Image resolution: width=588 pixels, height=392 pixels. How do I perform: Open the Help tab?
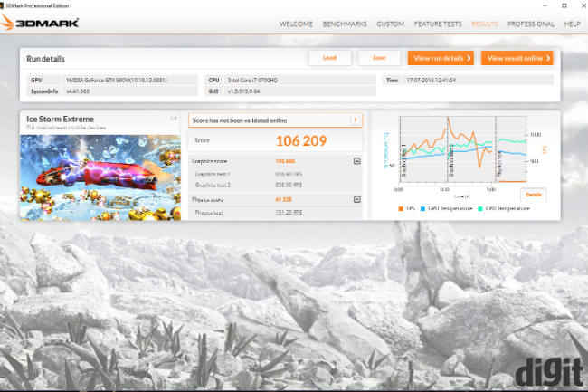[x=573, y=24]
